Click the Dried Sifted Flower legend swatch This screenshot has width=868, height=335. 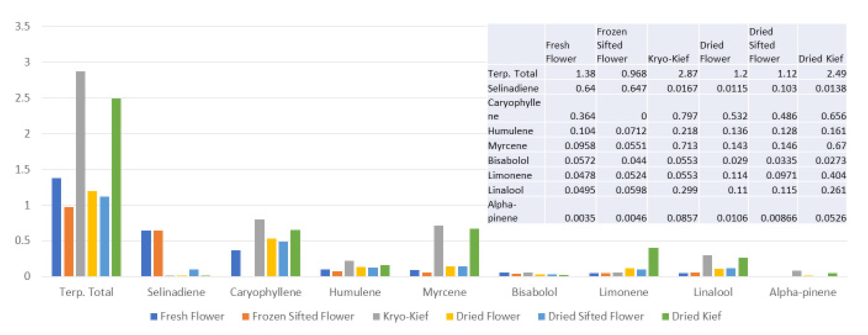(541, 316)
